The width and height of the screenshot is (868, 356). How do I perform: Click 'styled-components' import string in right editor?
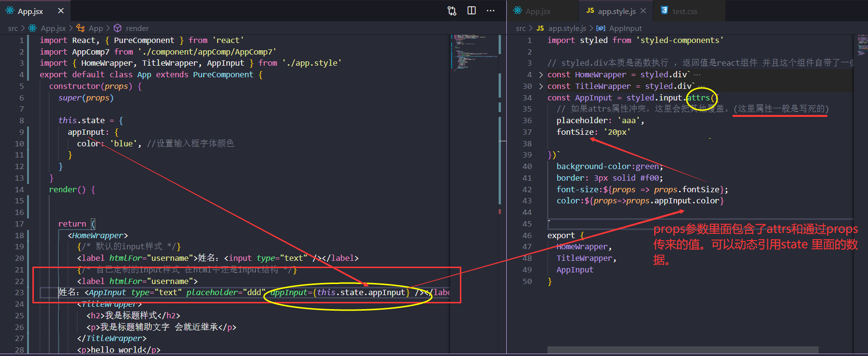point(679,41)
